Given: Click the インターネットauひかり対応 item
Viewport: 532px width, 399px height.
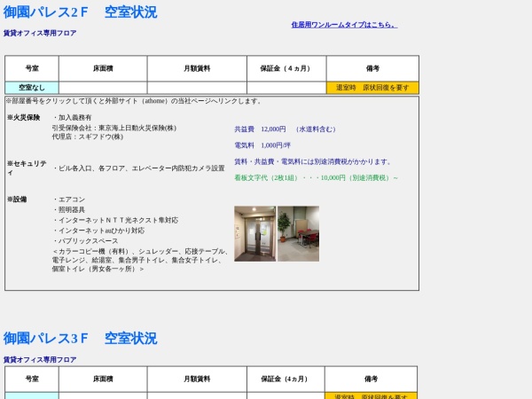Looking at the screenshot, I should (98, 231).
